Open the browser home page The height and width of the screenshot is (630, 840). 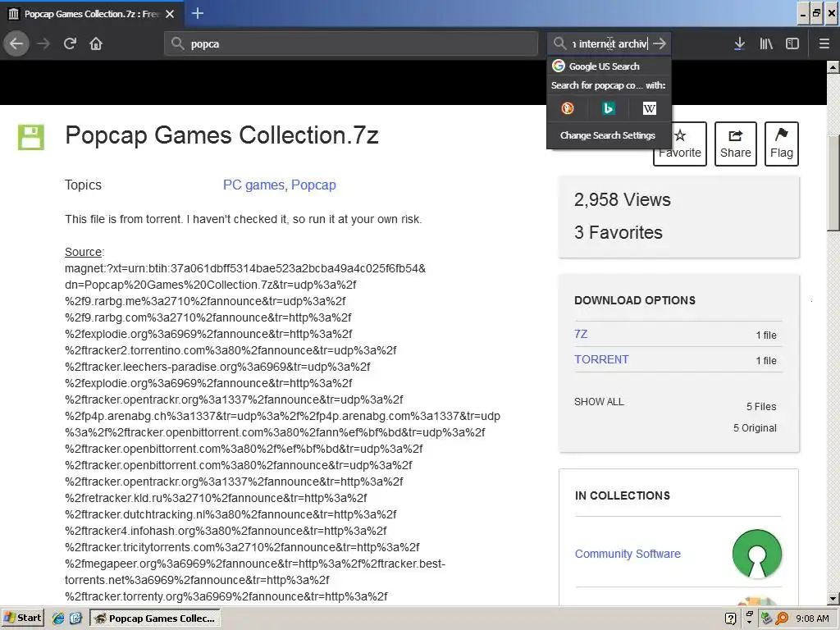96,43
